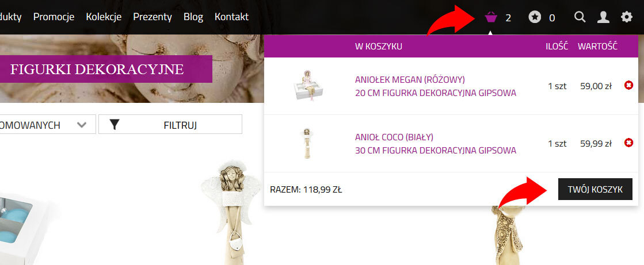Click the search magnifier icon

pyautogui.click(x=580, y=17)
